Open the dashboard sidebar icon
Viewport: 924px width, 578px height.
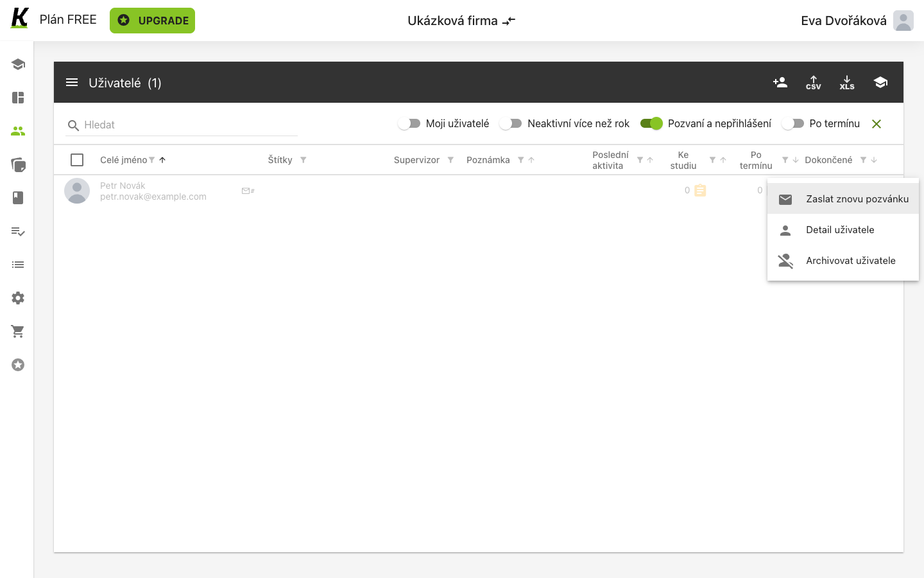[x=18, y=98]
